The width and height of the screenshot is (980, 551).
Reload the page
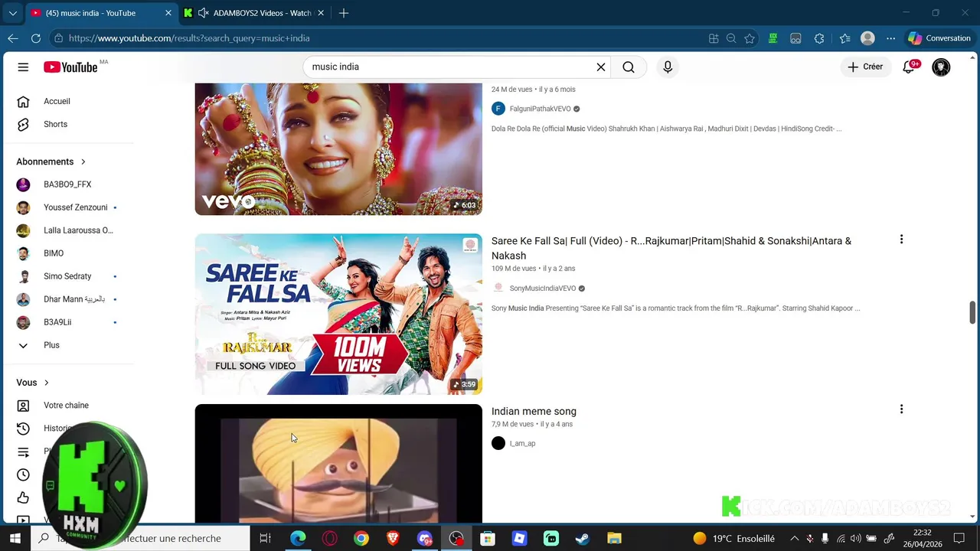coord(36,38)
